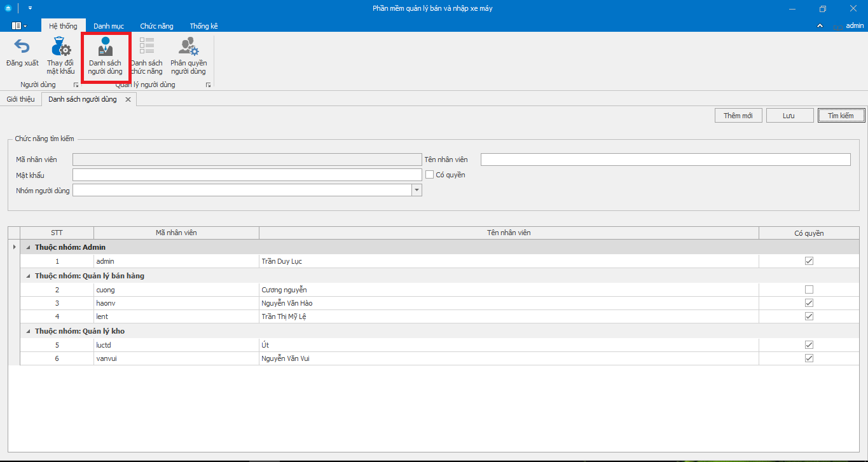Open Thay đổi mật khẩu
868x462 pixels.
point(60,56)
